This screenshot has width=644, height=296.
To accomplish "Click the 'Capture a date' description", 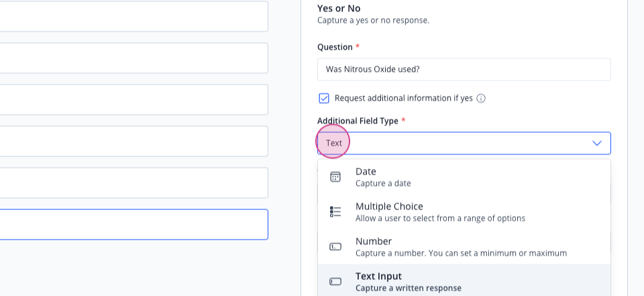I will [383, 183].
